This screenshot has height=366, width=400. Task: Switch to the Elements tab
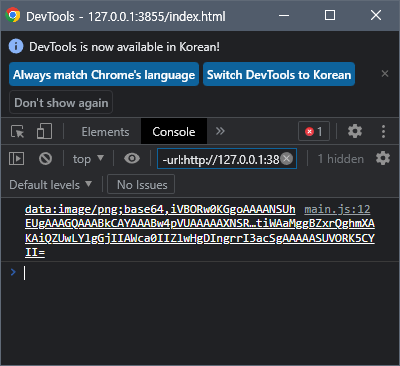(x=105, y=132)
